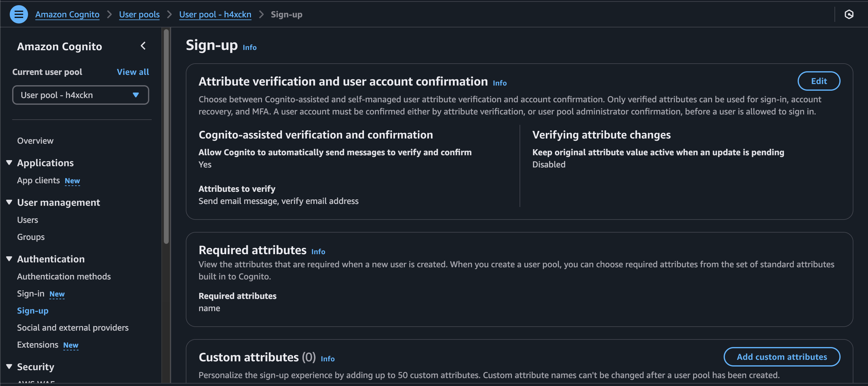Screen dimensions: 868x386
Task: Click Info icon link beside Sign-up heading
Action: [x=249, y=47]
